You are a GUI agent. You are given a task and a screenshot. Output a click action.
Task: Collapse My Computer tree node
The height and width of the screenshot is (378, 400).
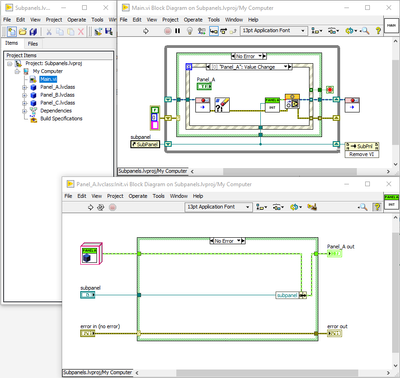click(x=17, y=71)
